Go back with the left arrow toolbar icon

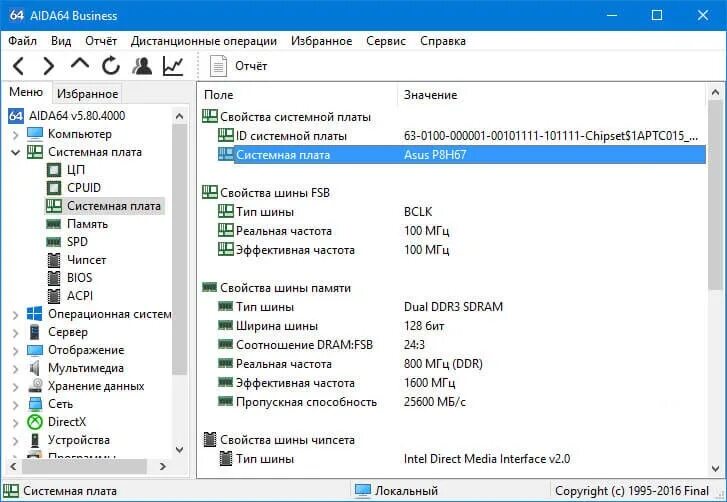(18, 66)
